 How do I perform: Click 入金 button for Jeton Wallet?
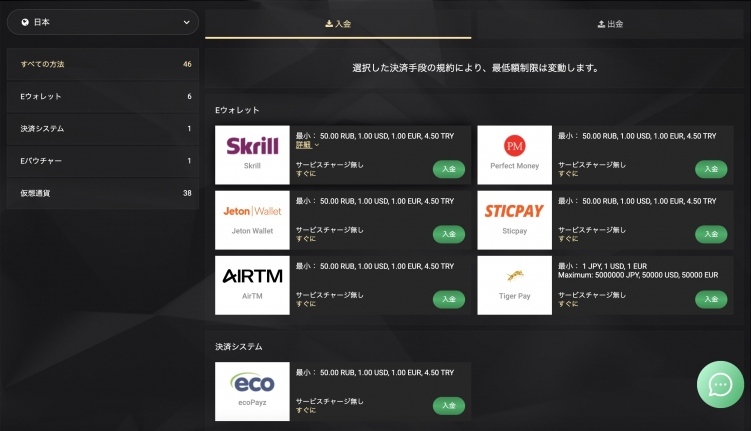(x=449, y=234)
